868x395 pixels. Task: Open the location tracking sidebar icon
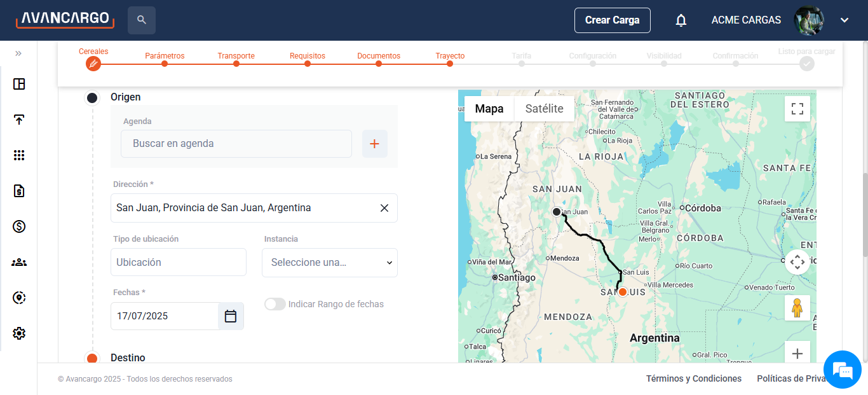19,298
